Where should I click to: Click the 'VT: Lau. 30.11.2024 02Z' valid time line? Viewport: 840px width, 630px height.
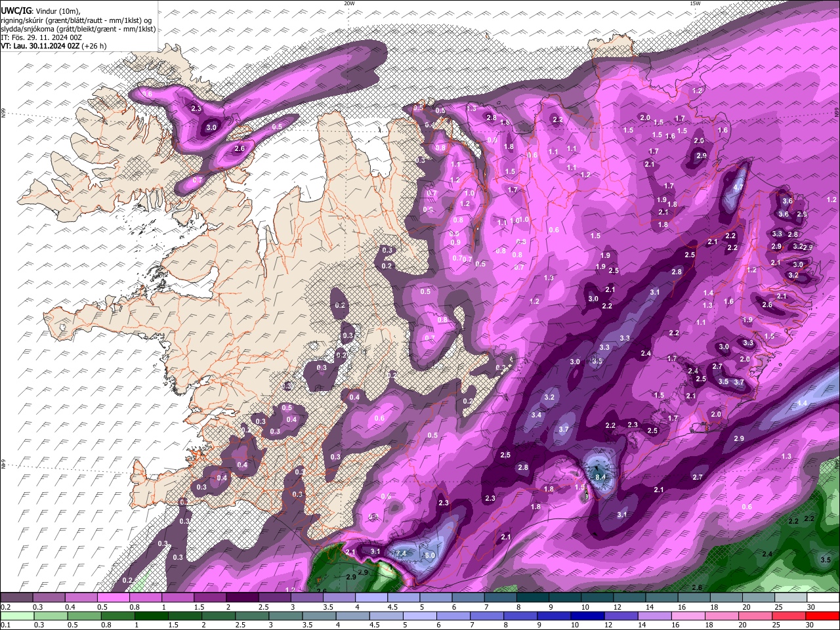point(40,46)
